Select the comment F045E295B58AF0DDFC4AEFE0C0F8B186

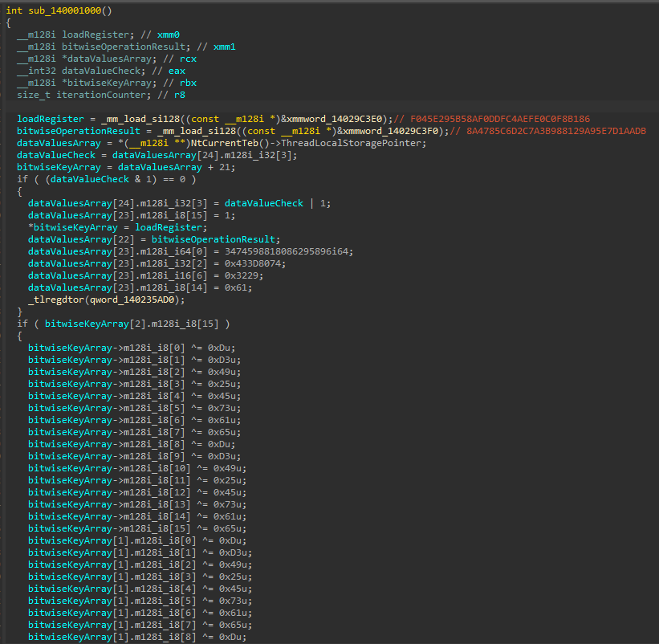[500, 119]
